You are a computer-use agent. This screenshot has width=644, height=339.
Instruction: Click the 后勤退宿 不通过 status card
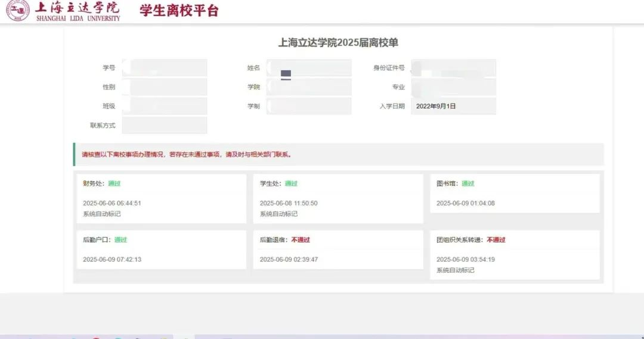[x=338, y=250]
